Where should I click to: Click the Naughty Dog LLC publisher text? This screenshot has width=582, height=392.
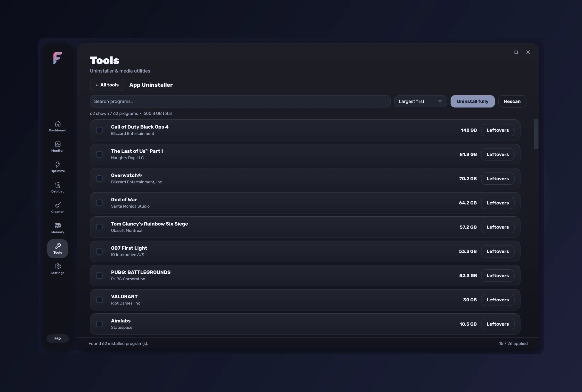coord(127,158)
